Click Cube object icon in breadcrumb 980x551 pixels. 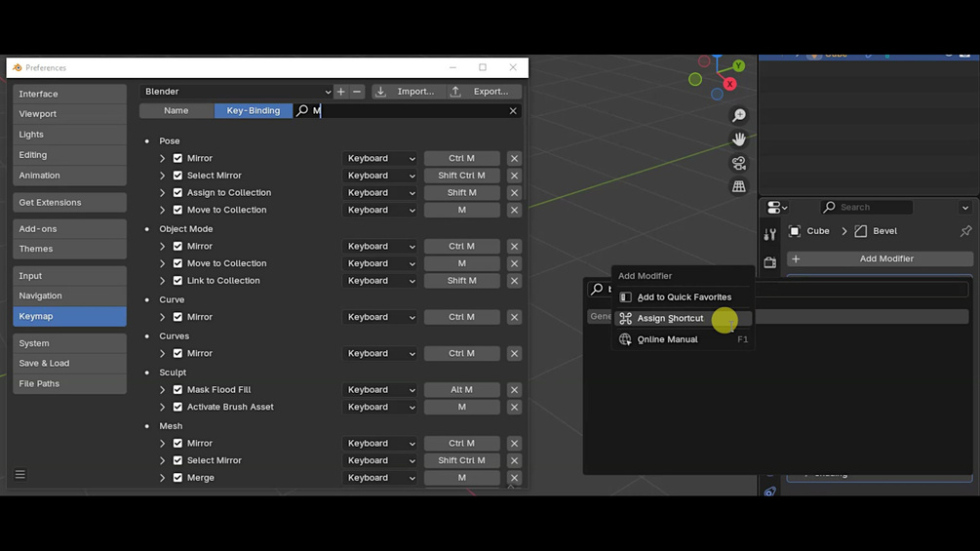[795, 231]
